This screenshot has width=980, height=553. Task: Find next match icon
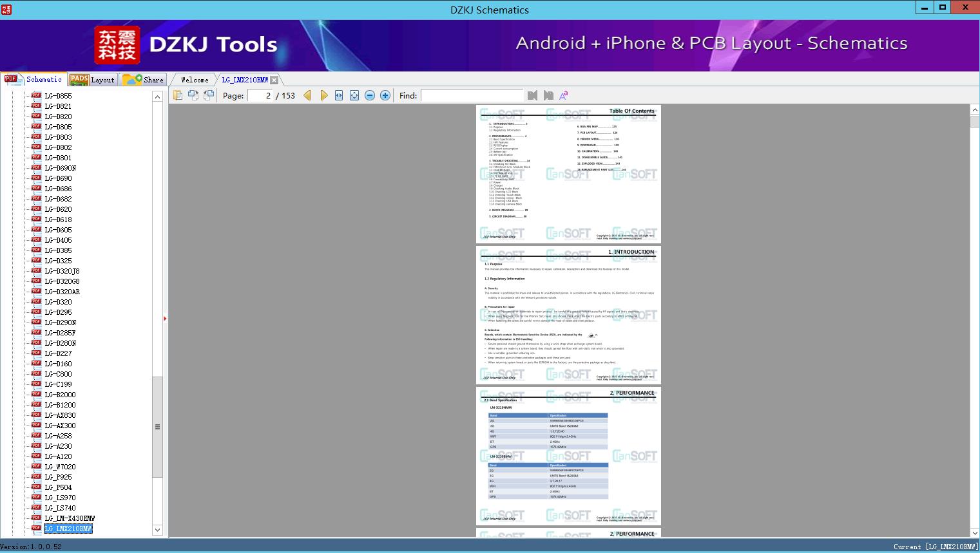point(548,95)
